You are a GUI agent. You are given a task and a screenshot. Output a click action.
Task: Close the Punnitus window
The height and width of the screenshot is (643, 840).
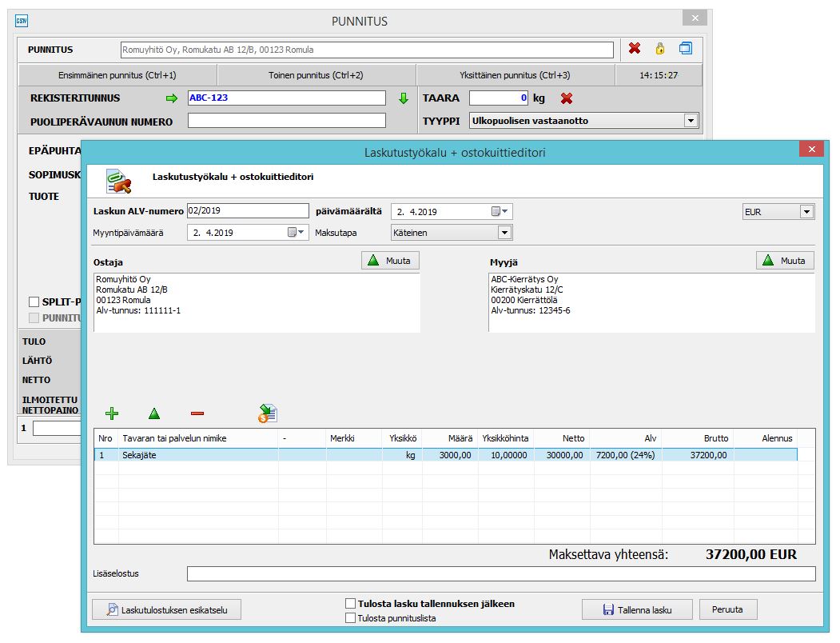pos(695,18)
